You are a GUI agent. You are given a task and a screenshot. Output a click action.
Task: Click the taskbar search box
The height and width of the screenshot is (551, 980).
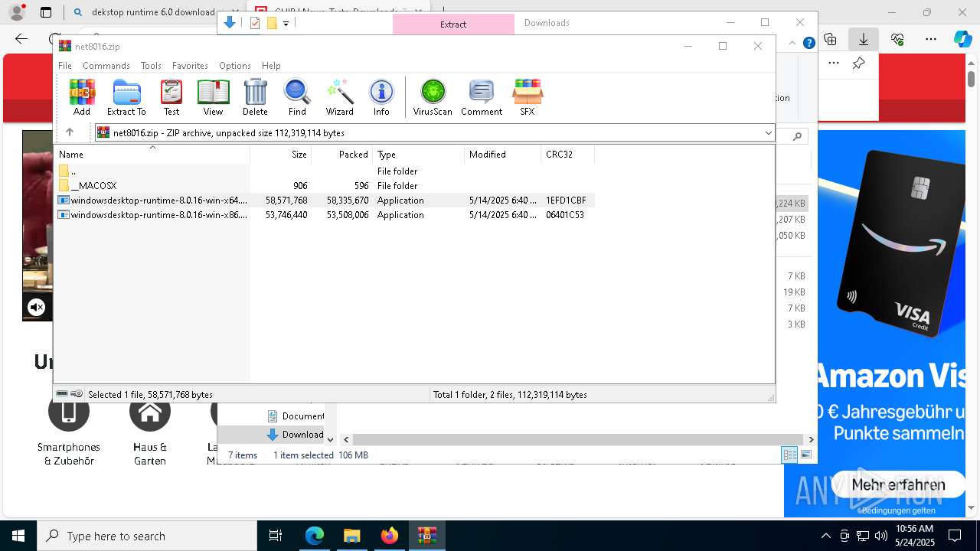tap(147, 536)
